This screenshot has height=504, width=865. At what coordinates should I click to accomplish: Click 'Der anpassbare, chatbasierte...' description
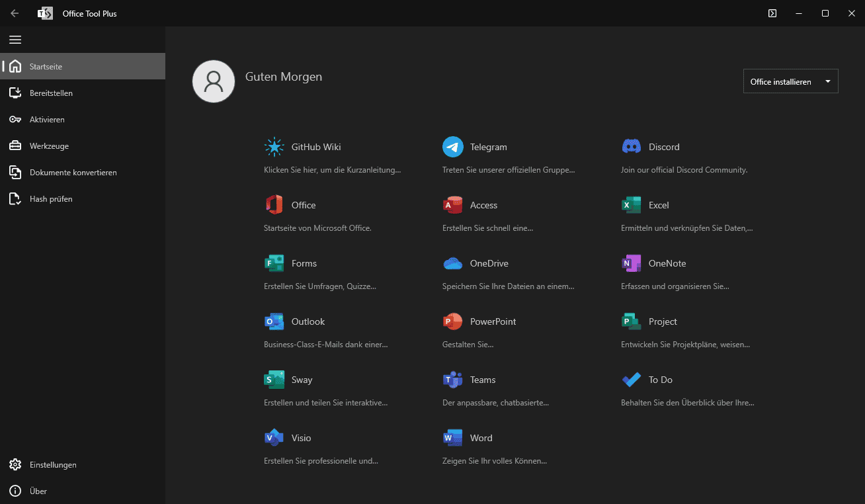(x=496, y=403)
